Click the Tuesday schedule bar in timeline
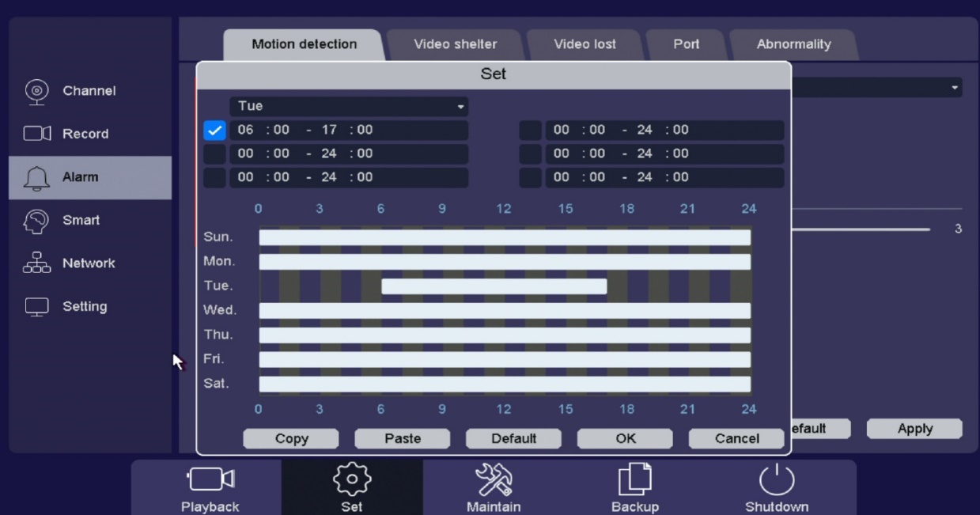 click(494, 286)
